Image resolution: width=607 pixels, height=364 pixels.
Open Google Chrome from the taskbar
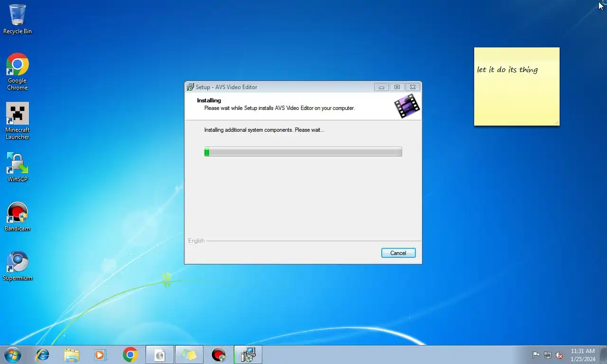point(130,355)
